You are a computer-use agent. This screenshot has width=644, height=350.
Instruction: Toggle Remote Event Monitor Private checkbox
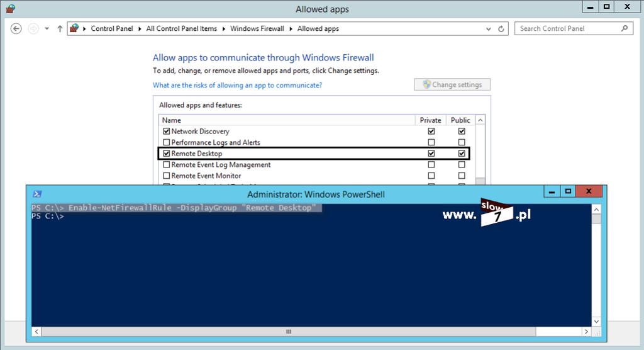431,176
